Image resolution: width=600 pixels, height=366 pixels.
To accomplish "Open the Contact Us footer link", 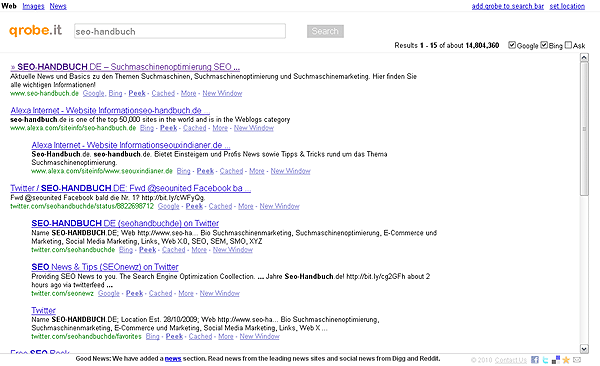I will point(510,360).
